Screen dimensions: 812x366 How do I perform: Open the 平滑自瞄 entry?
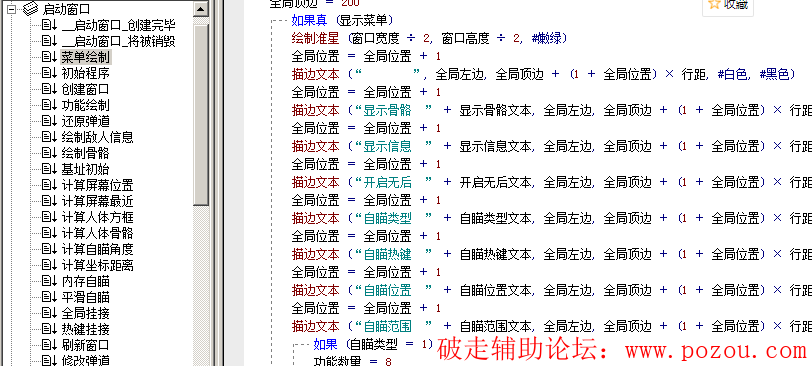pos(85,298)
